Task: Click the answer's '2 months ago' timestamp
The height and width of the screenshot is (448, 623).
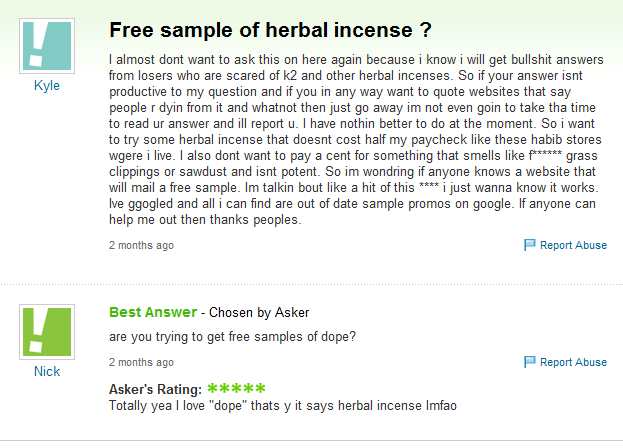Action: [141, 362]
